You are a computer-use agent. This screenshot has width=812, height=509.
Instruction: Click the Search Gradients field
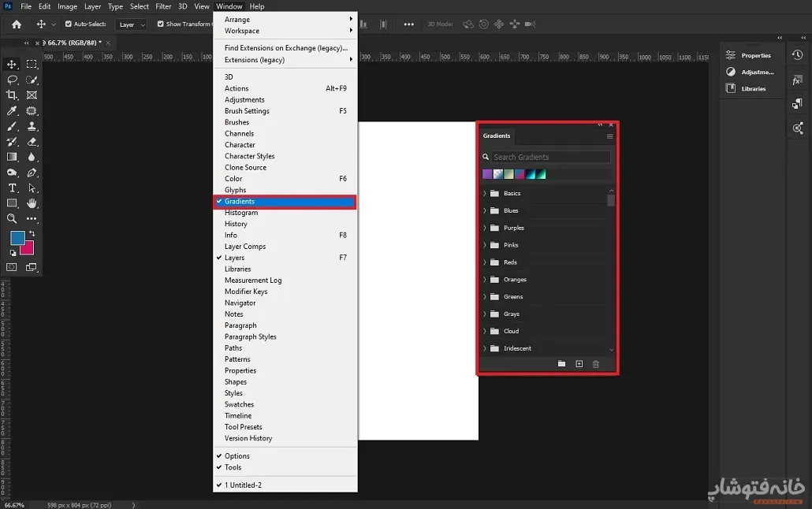[549, 158]
